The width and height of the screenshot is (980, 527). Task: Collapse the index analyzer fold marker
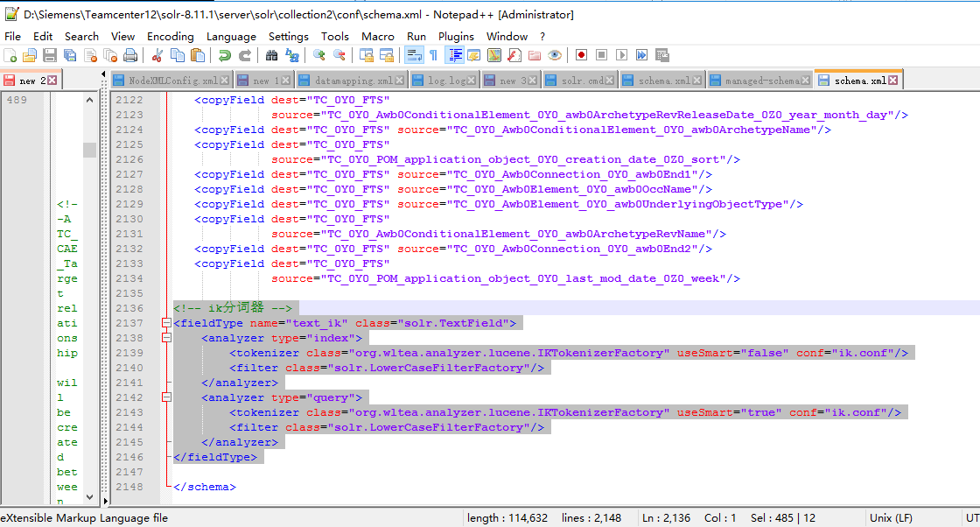point(166,338)
